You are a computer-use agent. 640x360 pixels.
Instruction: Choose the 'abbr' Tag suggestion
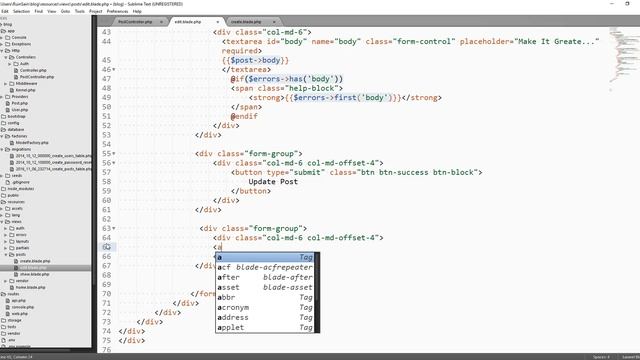265,297
